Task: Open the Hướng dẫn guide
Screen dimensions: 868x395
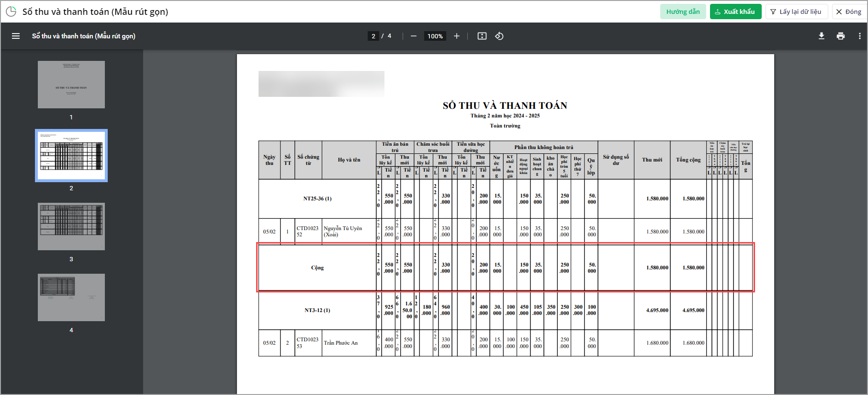Action: [x=683, y=12]
